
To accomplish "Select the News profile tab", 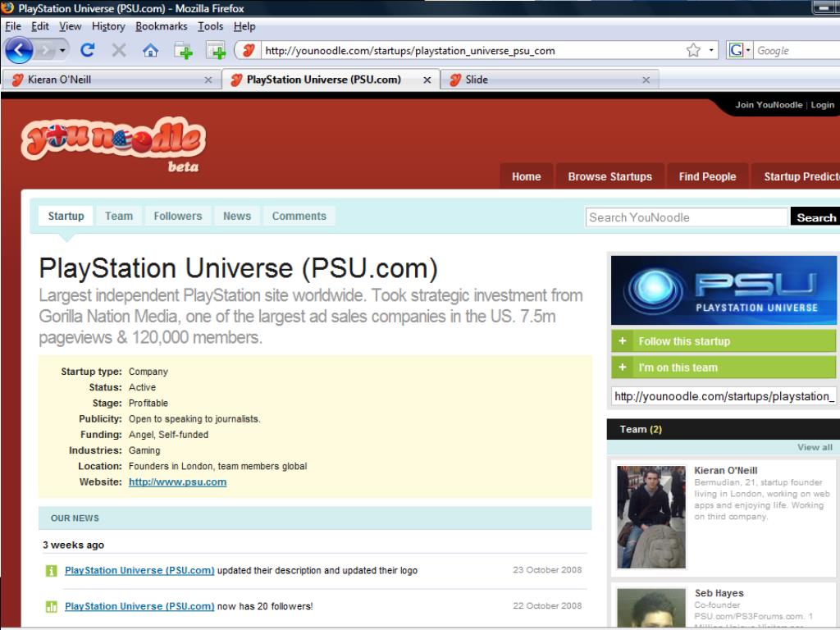I will [237, 216].
